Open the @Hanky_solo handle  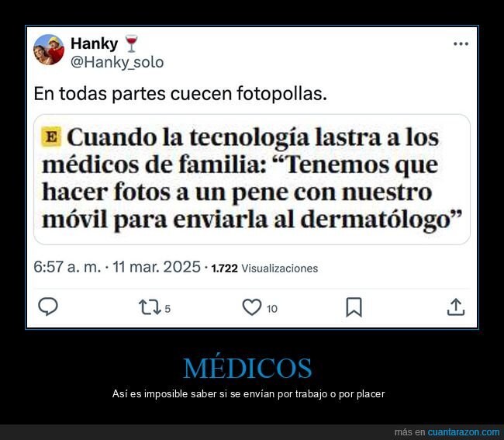(x=117, y=62)
